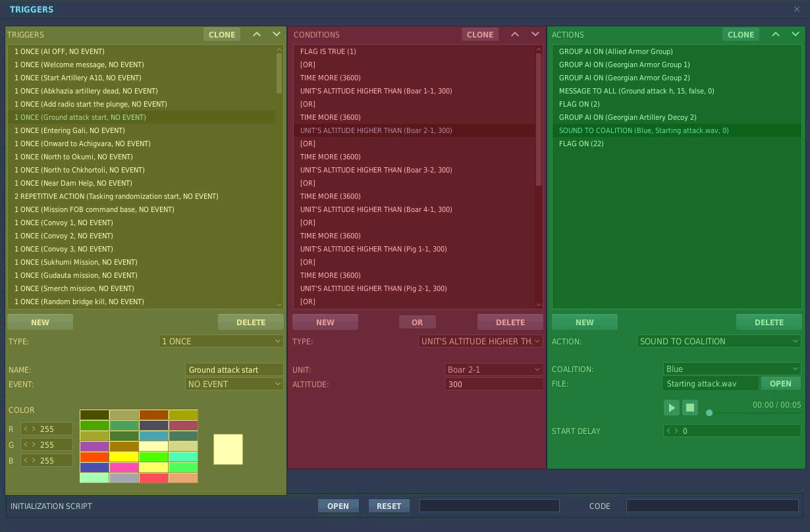Move selected trigger up in the list
The image size is (810, 532).
click(257, 34)
